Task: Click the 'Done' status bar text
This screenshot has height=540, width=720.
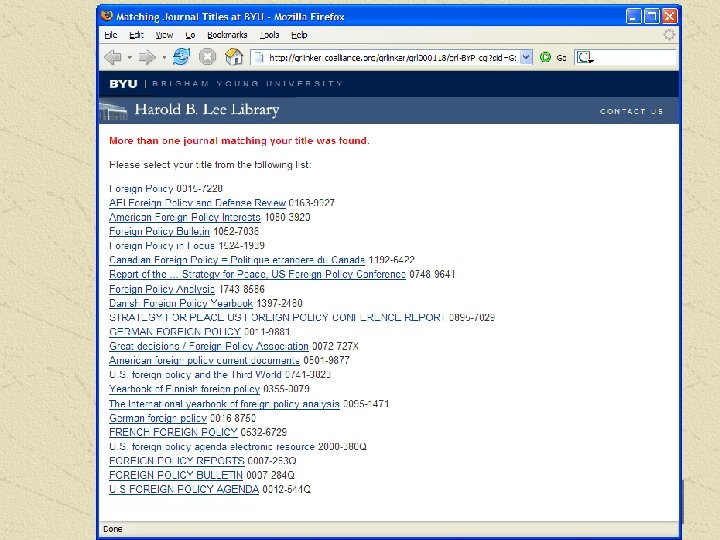Action: click(113, 529)
